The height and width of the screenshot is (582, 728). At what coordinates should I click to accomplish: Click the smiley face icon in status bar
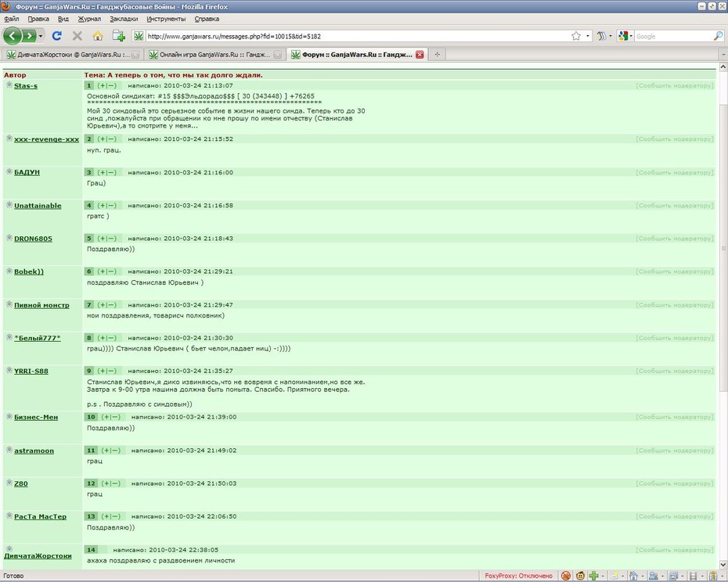580,576
